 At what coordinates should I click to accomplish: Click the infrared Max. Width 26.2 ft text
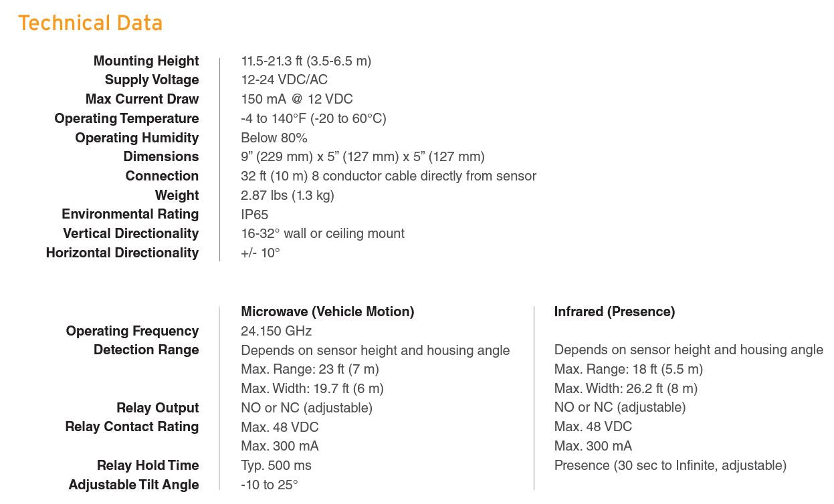point(625,388)
